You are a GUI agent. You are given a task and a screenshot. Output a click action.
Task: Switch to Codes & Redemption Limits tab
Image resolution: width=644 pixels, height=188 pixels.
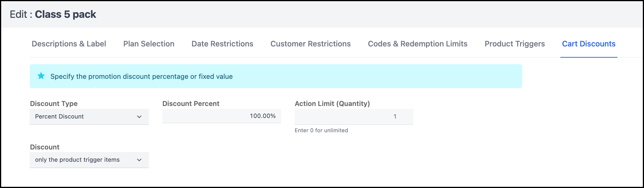click(418, 44)
